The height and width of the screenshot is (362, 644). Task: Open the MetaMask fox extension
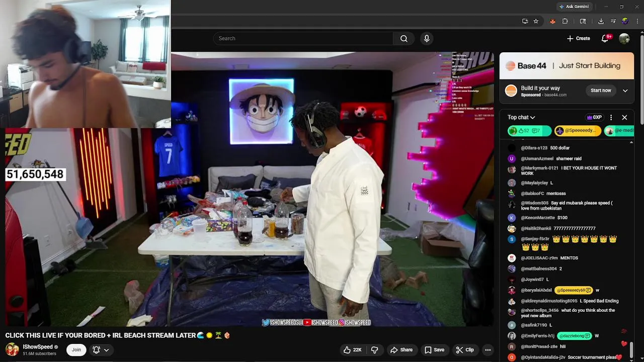[x=552, y=21]
